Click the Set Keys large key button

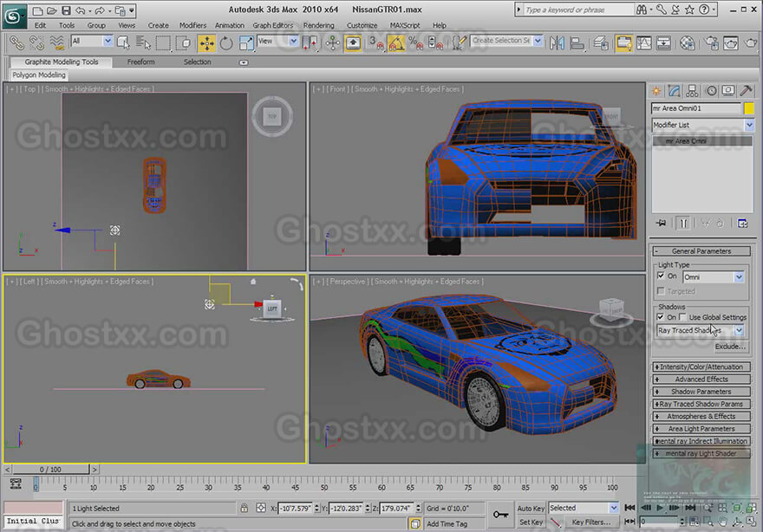coord(501,515)
